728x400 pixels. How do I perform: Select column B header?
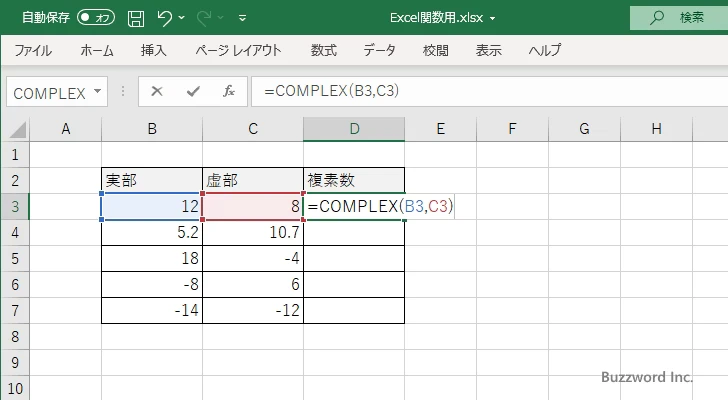coord(152,129)
